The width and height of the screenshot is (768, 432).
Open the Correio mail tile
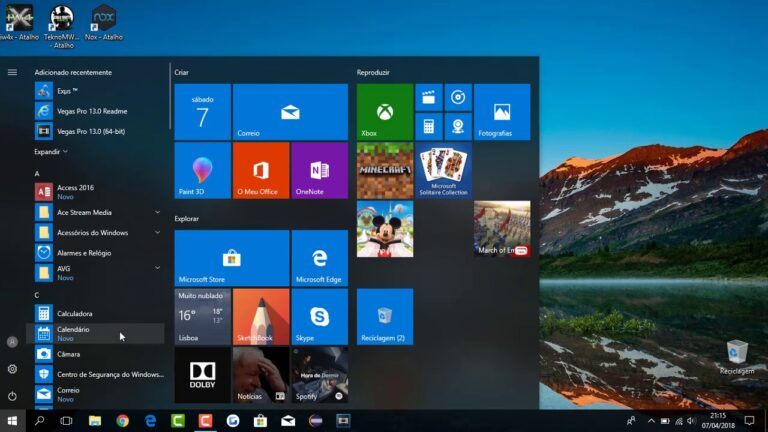290,112
